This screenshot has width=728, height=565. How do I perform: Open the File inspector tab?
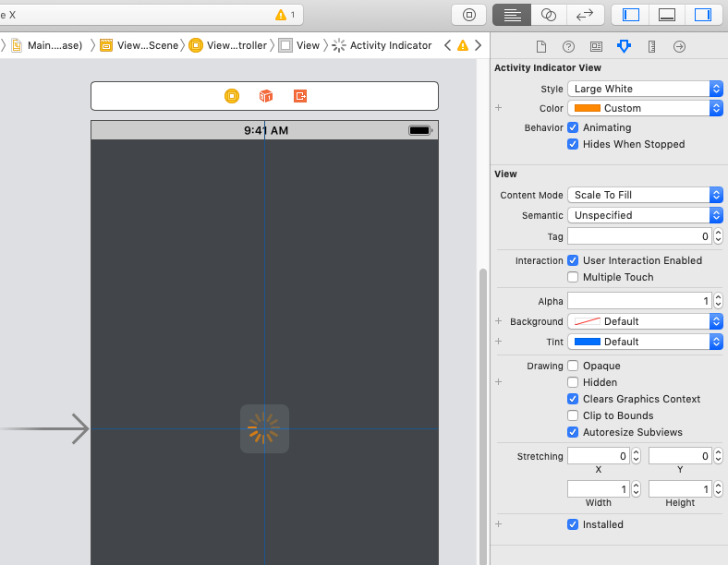[x=541, y=46]
